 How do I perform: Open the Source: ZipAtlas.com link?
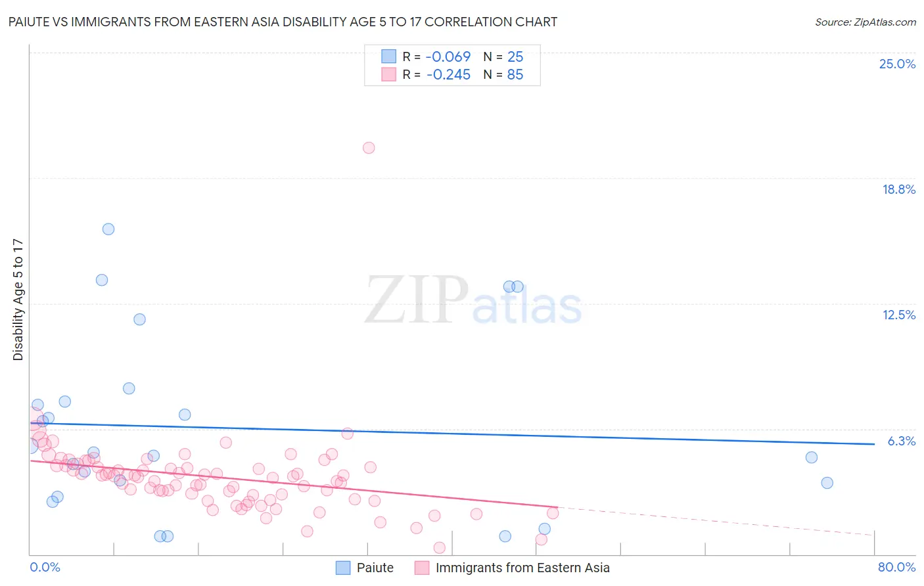pyautogui.click(x=866, y=22)
